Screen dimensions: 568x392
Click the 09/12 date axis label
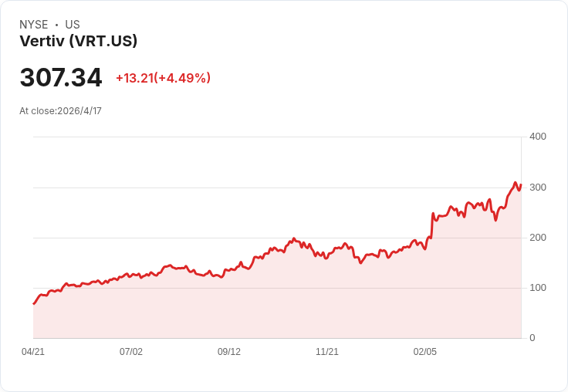229,352
